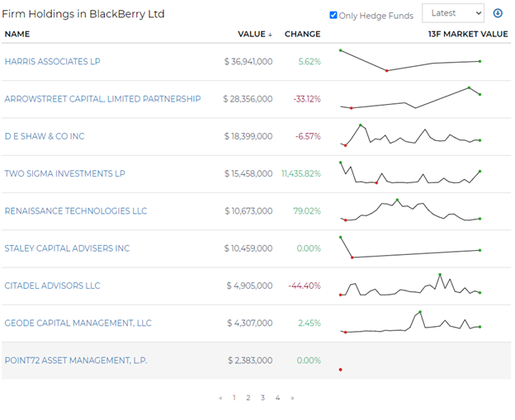515x420 pixels.
Task: Sort by the CHANGE column header
Action: (303, 34)
